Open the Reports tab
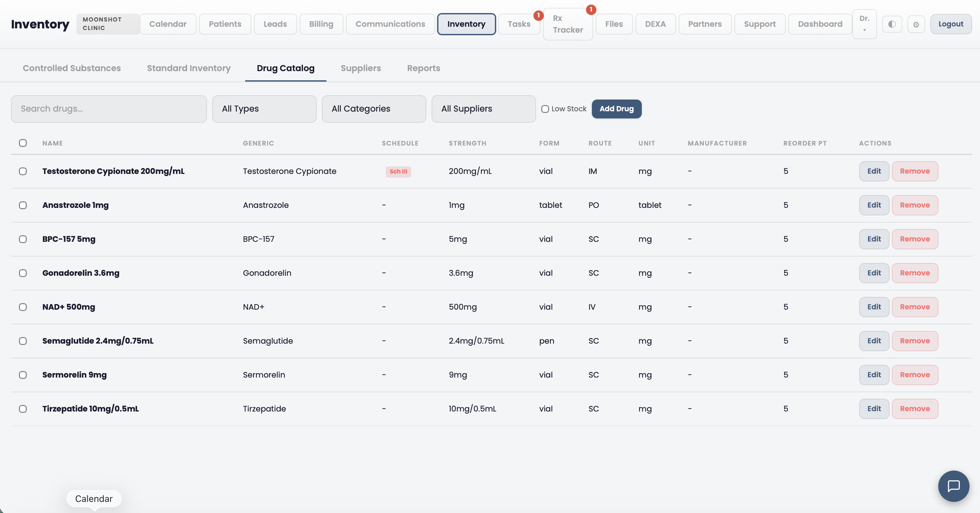Viewport: 980px width, 513px height. pyautogui.click(x=423, y=69)
